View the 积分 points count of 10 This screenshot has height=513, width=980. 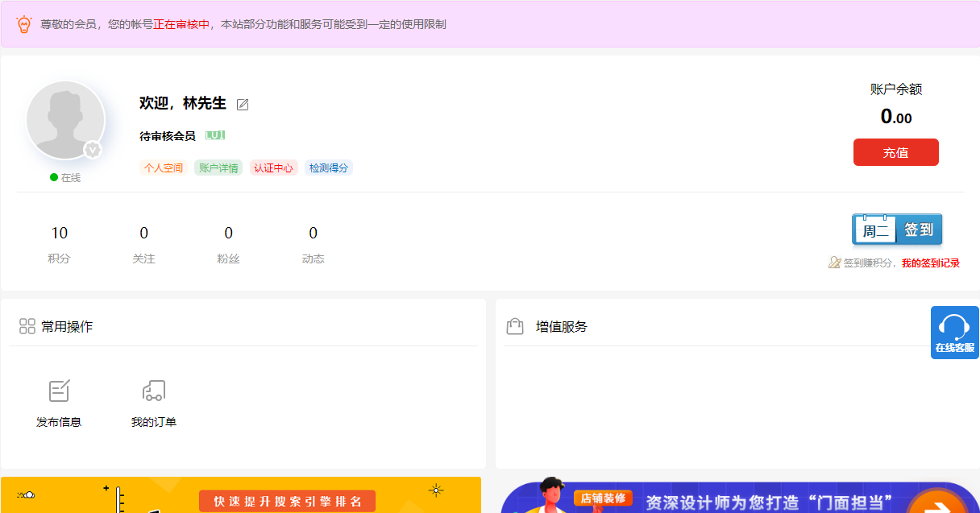pos(60,234)
